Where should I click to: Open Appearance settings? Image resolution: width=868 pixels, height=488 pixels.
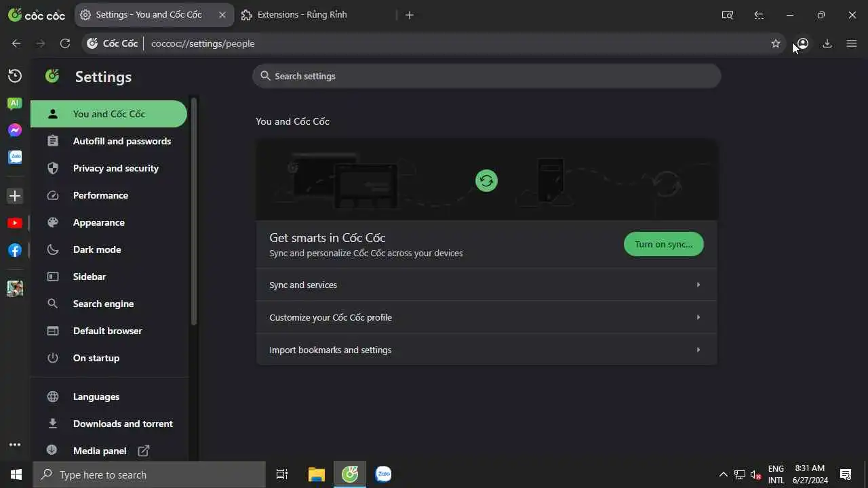click(108, 222)
